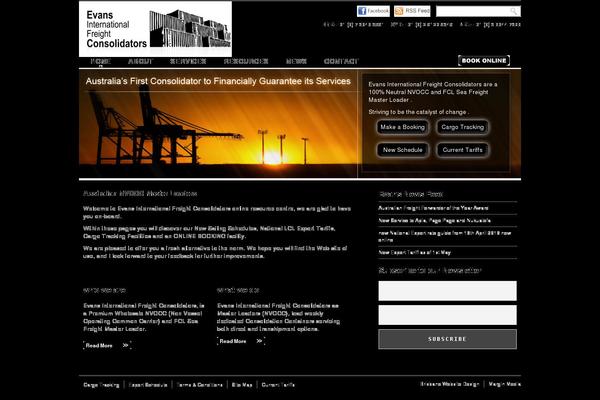Open Terms & Conditions footer link

pos(200,385)
